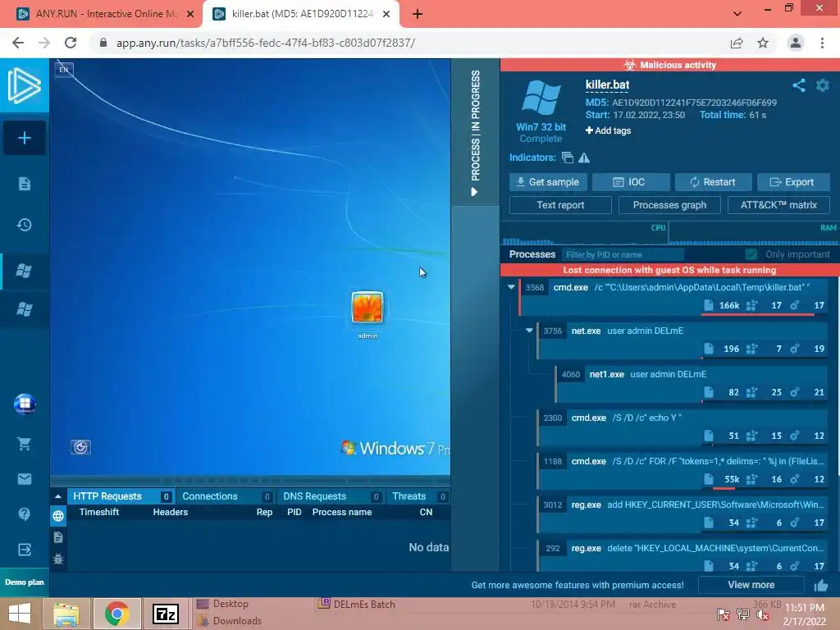This screenshot has height=630, width=840.
Task: Open the help question mark icon
Action: coord(24,514)
